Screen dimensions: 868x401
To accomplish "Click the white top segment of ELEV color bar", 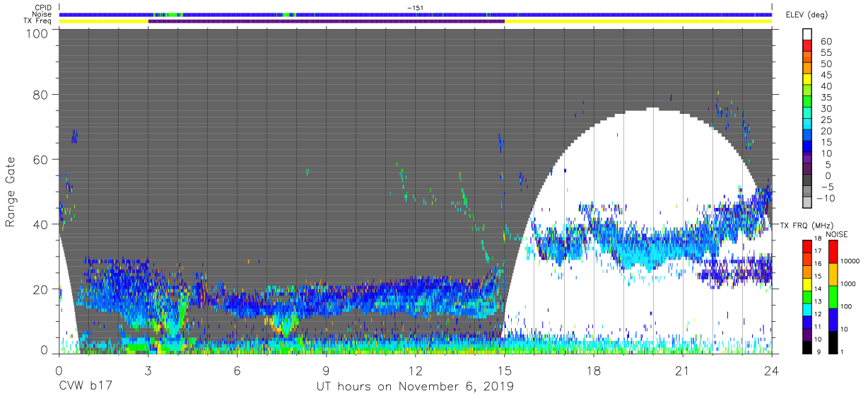I will (808, 35).
